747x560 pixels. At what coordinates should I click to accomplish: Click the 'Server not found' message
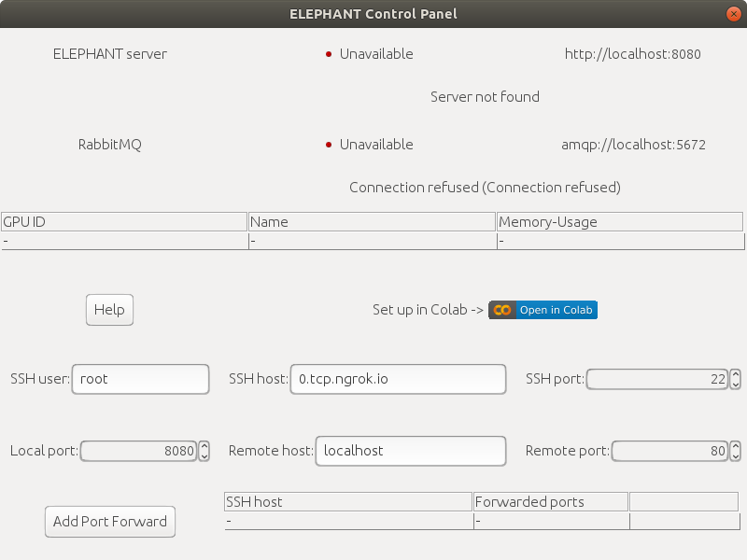485,97
